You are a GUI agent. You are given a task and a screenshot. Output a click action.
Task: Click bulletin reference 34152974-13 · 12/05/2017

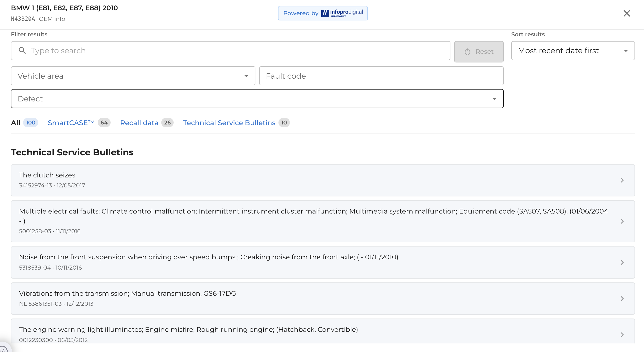[x=52, y=186]
